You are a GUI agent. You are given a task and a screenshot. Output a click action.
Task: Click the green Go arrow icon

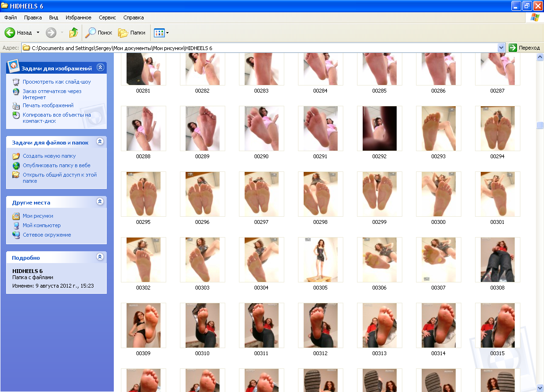tap(513, 48)
